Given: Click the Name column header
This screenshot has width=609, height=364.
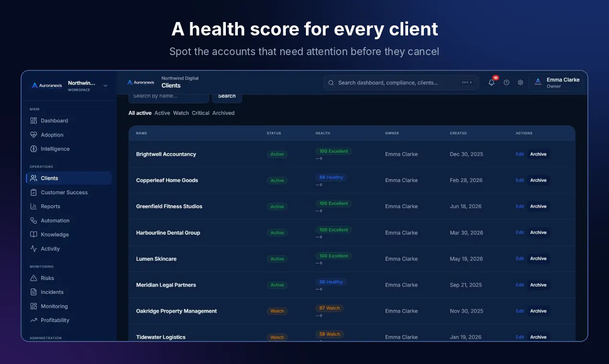Looking at the screenshot, I should click(141, 133).
